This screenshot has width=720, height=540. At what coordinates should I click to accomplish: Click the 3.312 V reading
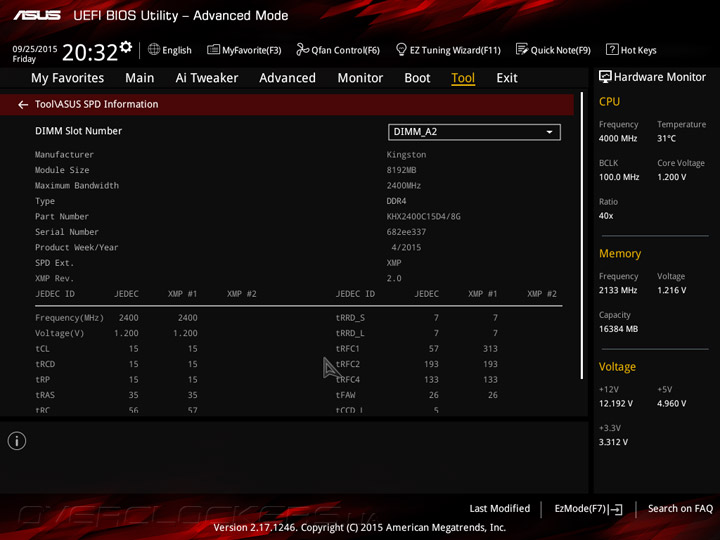tap(613, 442)
